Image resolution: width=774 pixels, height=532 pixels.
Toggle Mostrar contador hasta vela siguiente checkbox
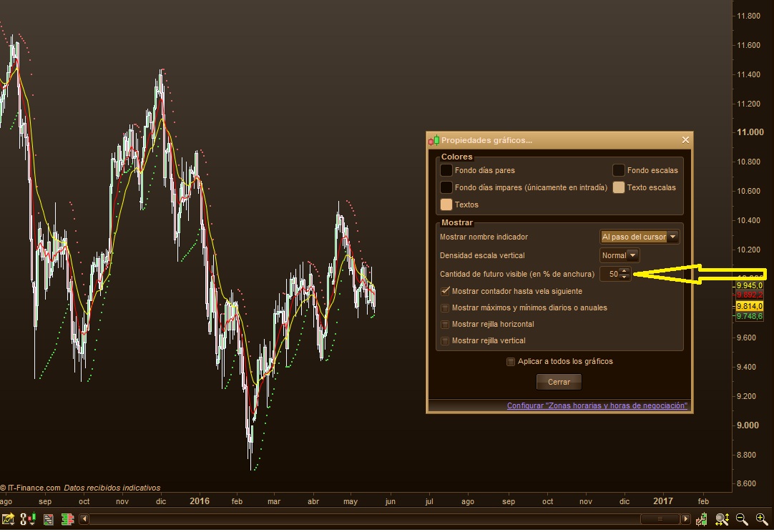pyautogui.click(x=445, y=291)
